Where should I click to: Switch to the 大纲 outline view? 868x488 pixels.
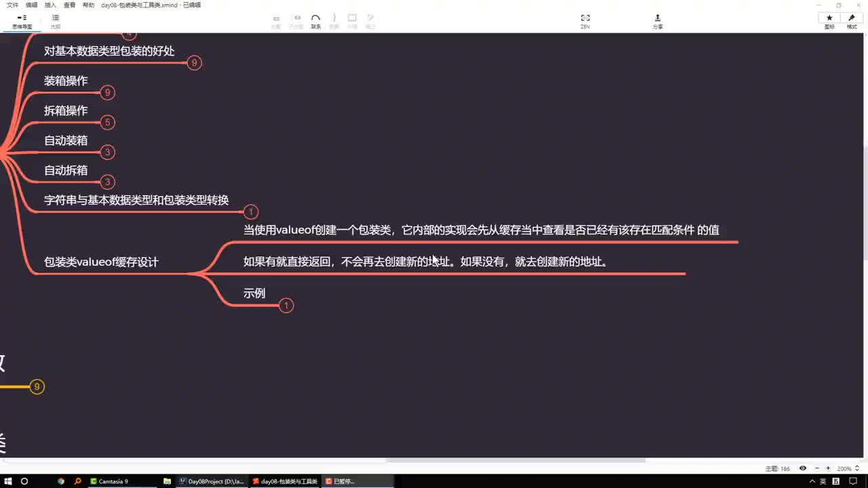(x=55, y=21)
